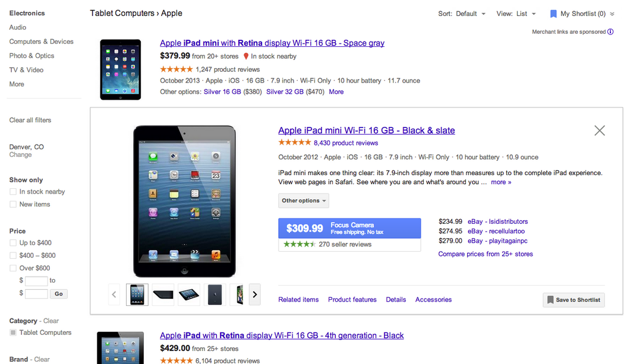Expand description with more » link
Viewport: 624px width, 364px height.
[x=501, y=182]
